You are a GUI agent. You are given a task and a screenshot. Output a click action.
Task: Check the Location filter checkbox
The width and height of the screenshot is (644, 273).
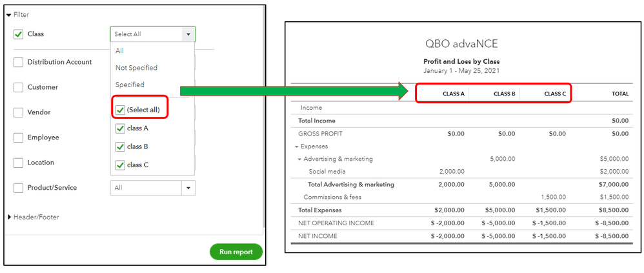click(x=18, y=163)
